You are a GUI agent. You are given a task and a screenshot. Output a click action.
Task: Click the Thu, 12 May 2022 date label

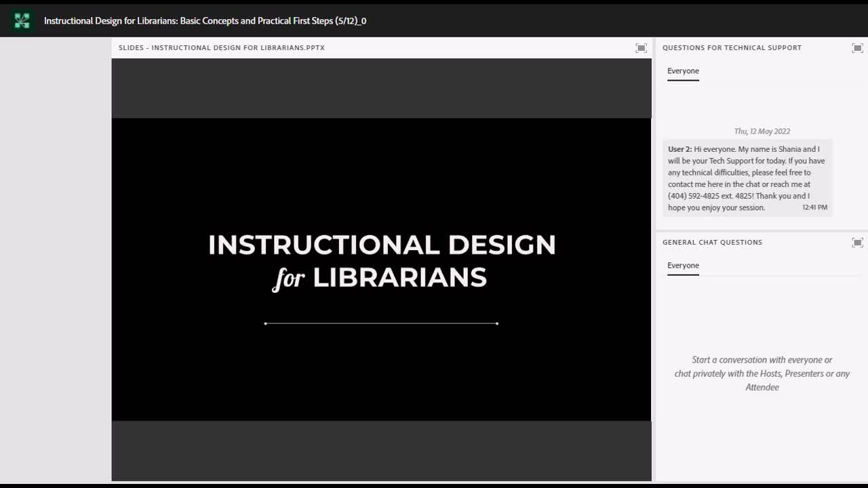click(x=762, y=131)
